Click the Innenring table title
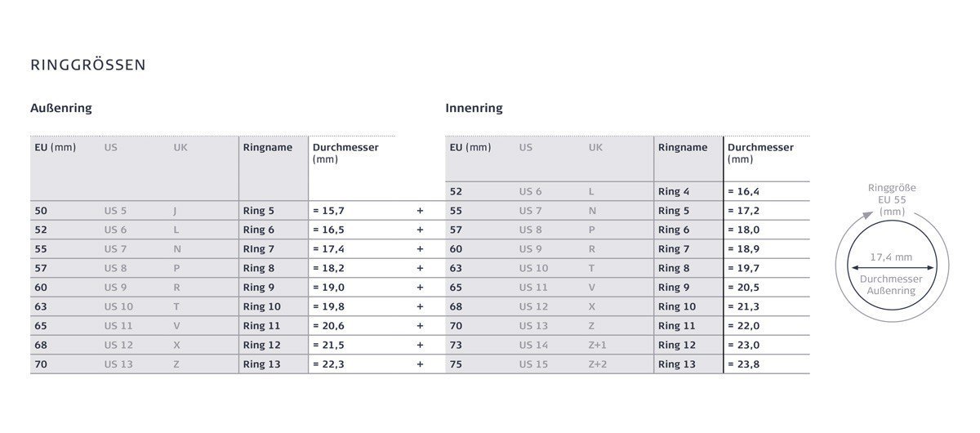The width and height of the screenshot is (980, 433). (x=474, y=108)
